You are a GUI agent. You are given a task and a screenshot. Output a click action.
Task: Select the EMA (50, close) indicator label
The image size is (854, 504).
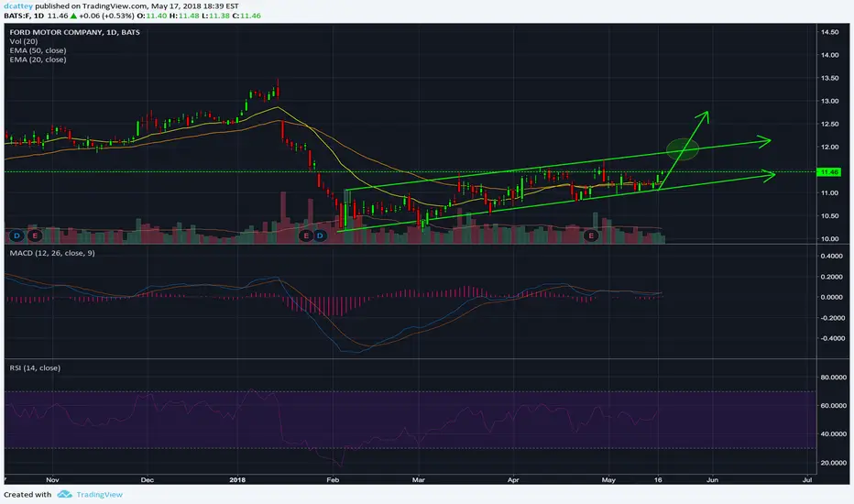(x=38, y=50)
